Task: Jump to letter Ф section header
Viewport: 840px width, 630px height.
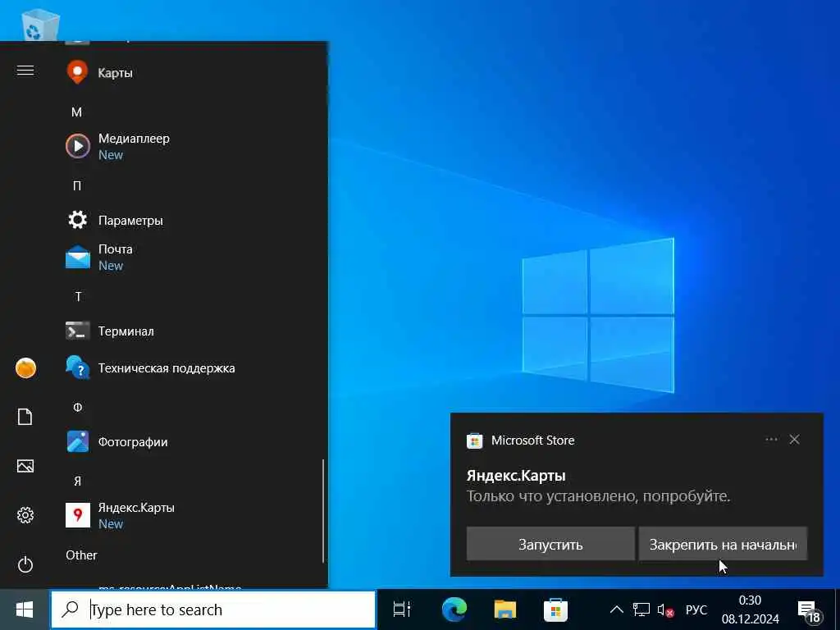Action: pyautogui.click(x=78, y=408)
